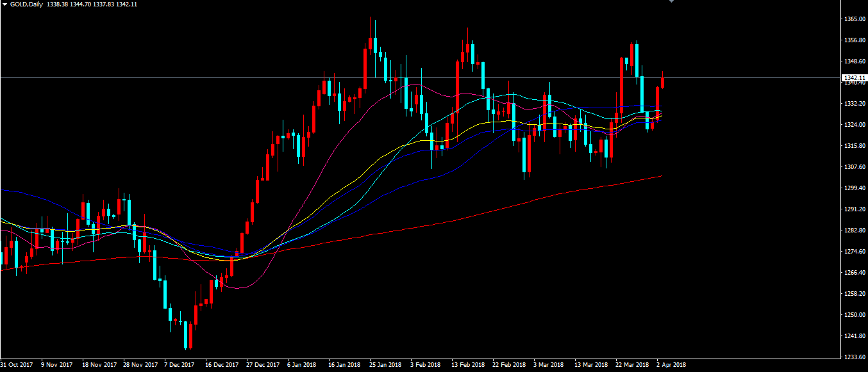The width and height of the screenshot is (868, 372).
Task: Click the 22 Feb 2018 date label
Action: tap(509, 365)
